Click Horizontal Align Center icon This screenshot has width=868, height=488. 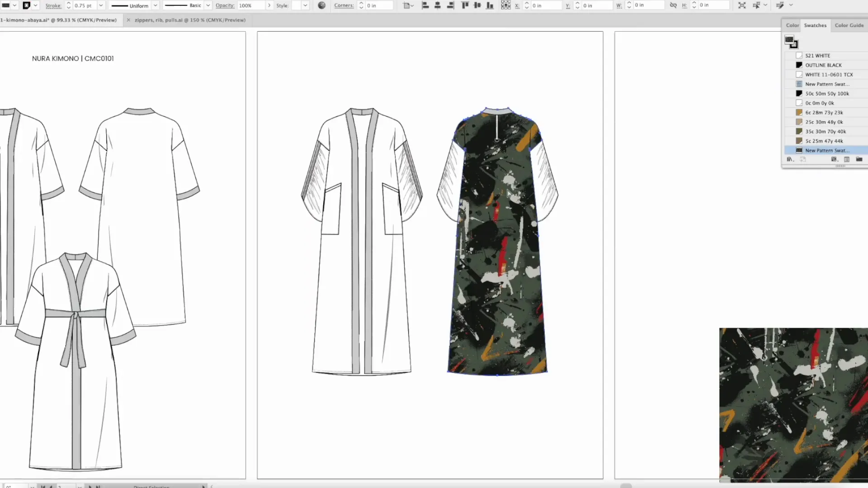pyautogui.click(x=438, y=5)
